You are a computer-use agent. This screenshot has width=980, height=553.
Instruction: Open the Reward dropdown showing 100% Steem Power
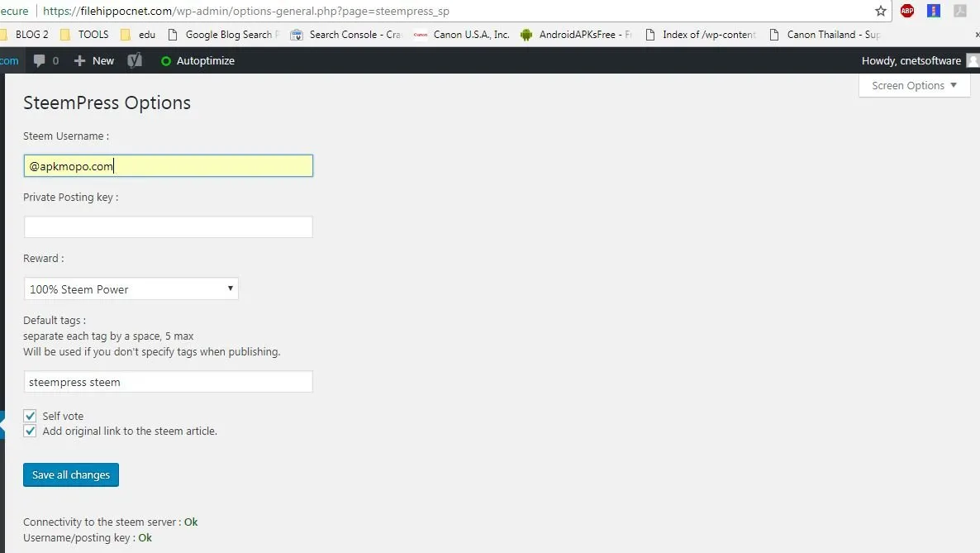click(x=131, y=289)
